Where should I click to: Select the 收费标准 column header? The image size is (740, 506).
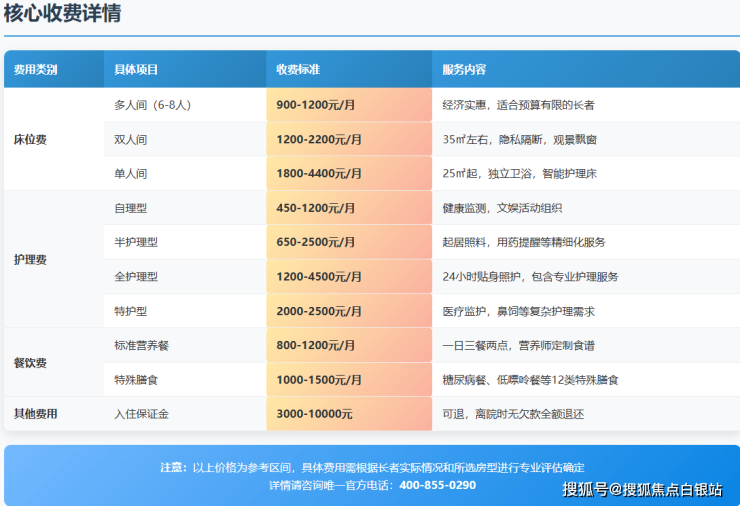click(x=298, y=70)
